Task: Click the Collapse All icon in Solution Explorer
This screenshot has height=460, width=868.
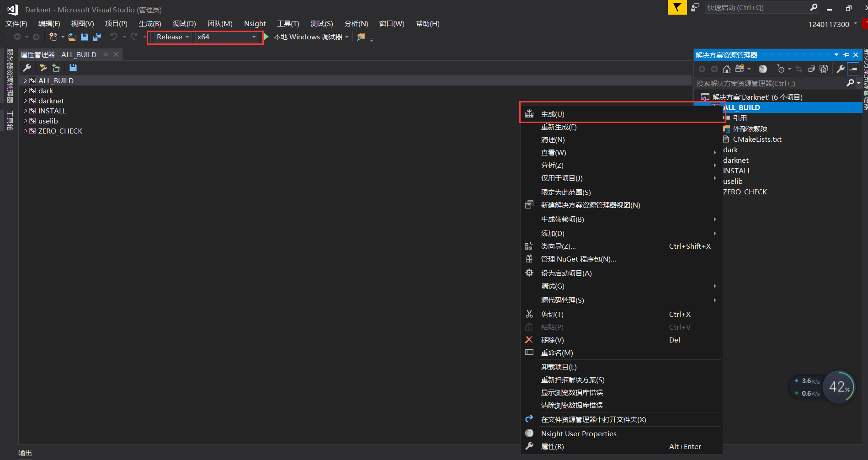Action: (x=812, y=69)
